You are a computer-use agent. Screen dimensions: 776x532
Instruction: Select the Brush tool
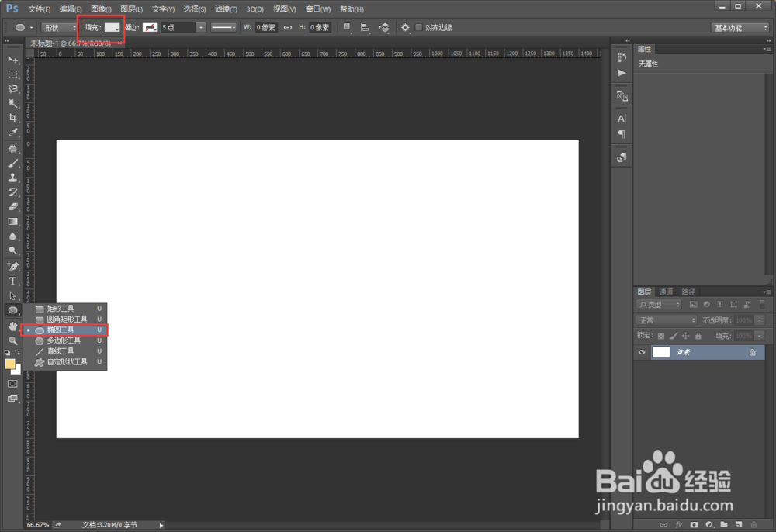12,163
